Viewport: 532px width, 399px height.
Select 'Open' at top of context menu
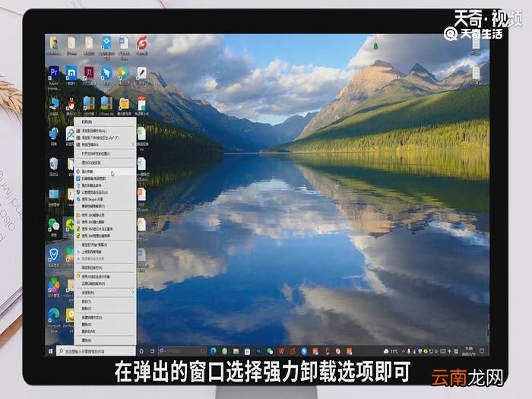[105, 122]
